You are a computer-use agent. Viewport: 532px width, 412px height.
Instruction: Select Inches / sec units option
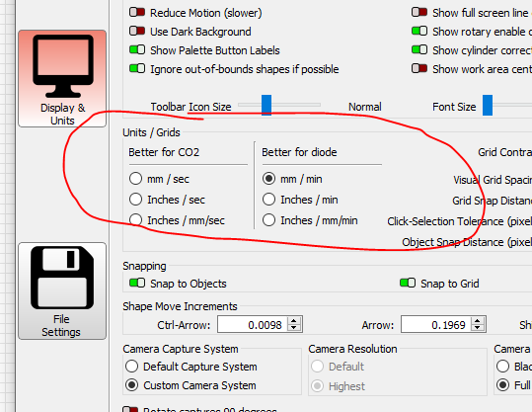(x=136, y=200)
